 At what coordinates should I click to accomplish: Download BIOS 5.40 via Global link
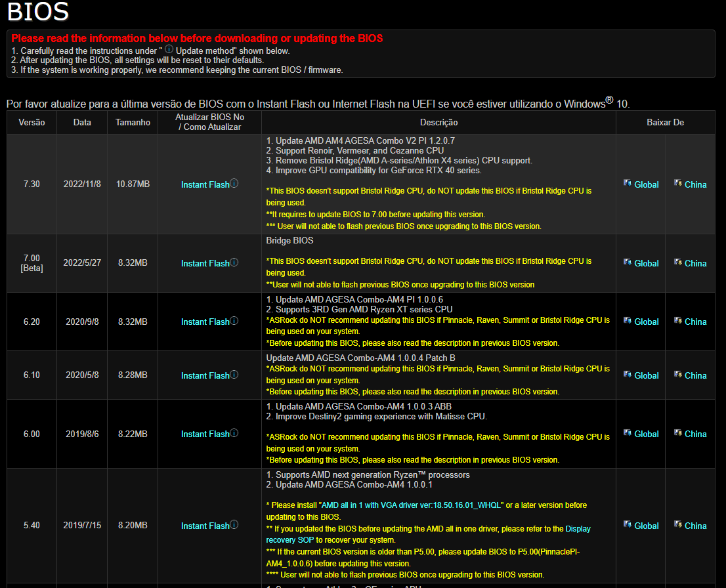point(647,526)
